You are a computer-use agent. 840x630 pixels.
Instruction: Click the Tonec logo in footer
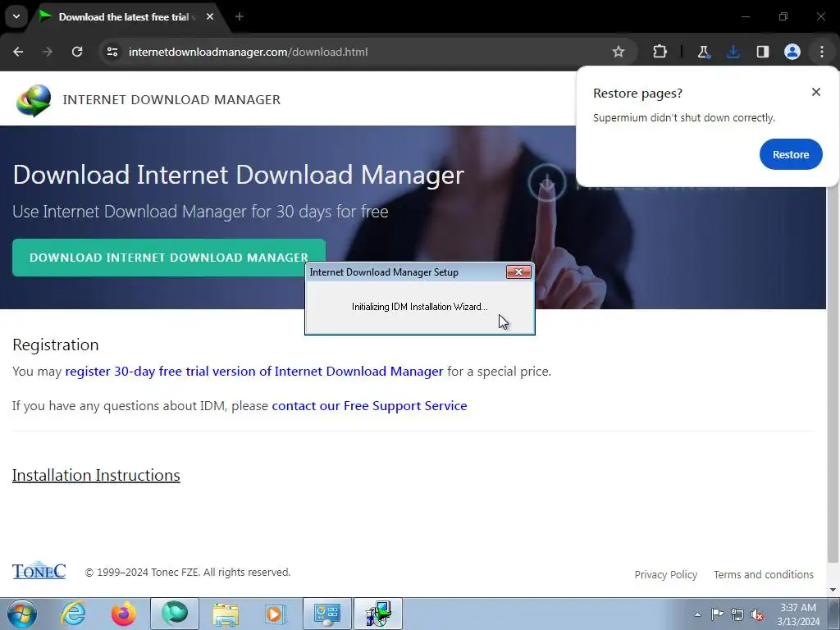(39, 571)
